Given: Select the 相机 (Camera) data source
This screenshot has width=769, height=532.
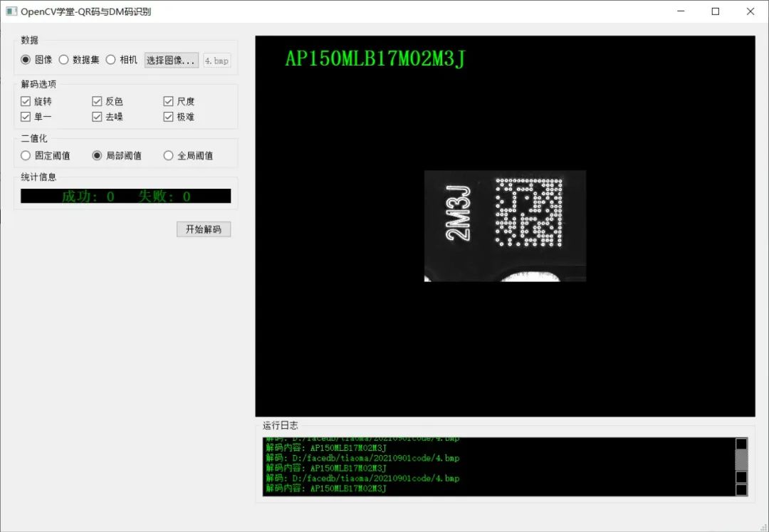Looking at the screenshot, I should point(111,60).
